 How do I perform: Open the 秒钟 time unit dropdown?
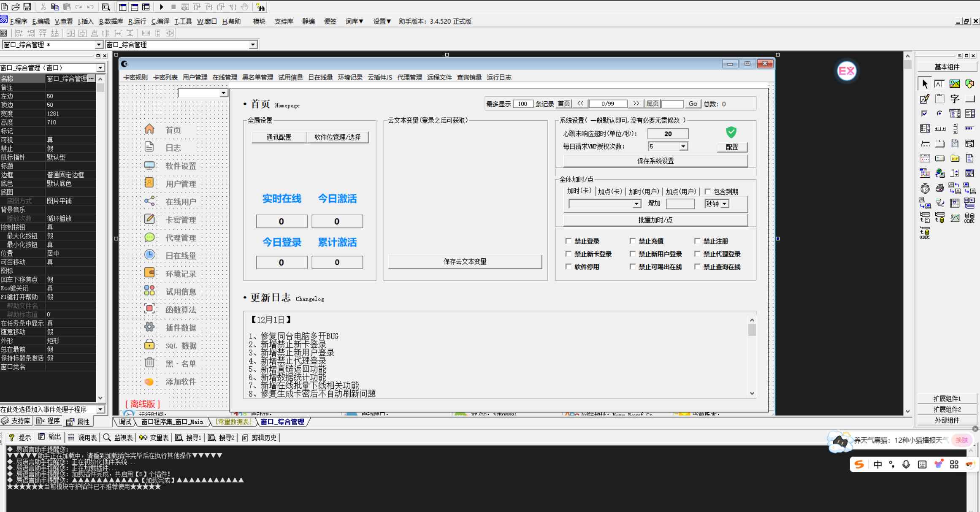[x=724, y=203]
